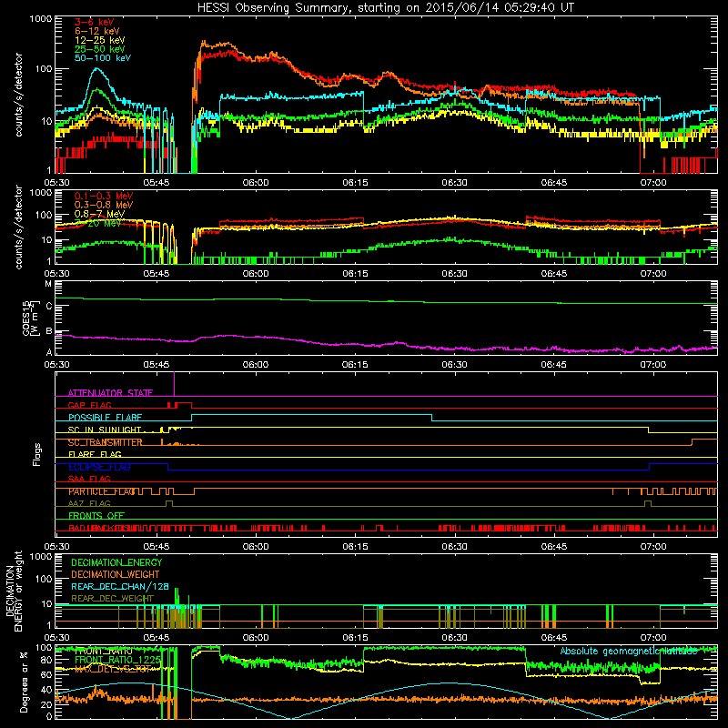
Task: Select the 0.1-0.3 MeV legend label
Action: click(103, 196)
